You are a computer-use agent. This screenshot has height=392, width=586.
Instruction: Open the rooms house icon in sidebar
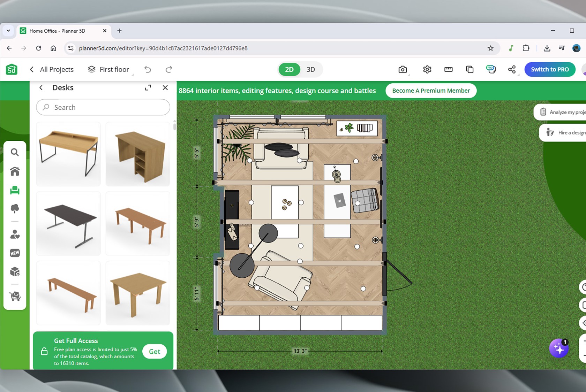point(15,171)
